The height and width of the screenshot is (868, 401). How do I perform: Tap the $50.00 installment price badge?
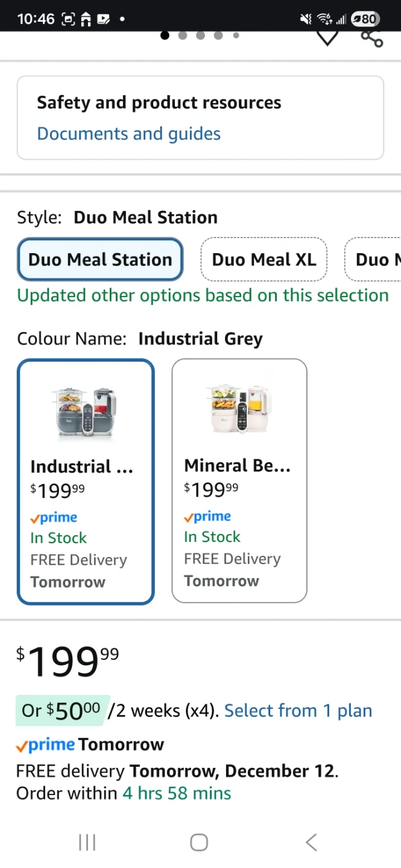coord(63,711)
